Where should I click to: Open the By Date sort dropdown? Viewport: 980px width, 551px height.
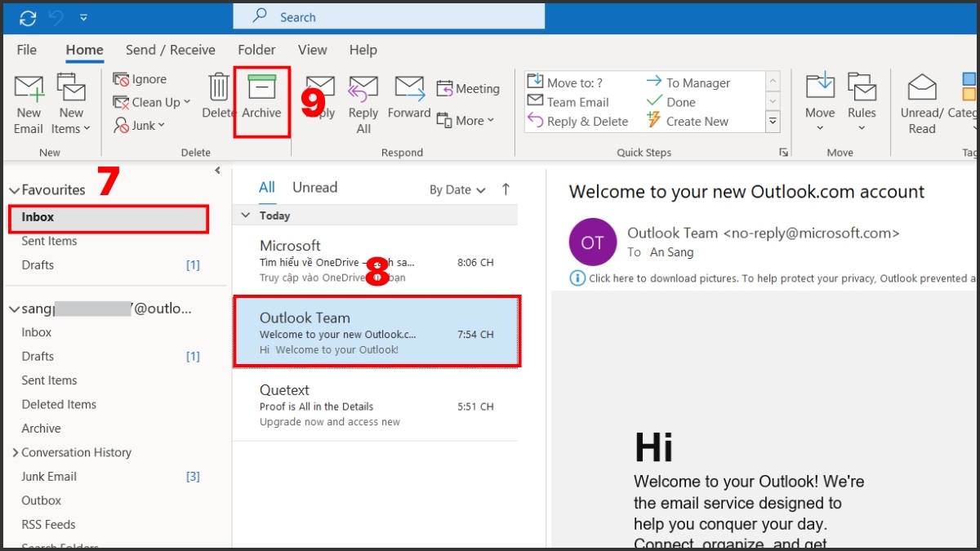(x=457, y=190)
